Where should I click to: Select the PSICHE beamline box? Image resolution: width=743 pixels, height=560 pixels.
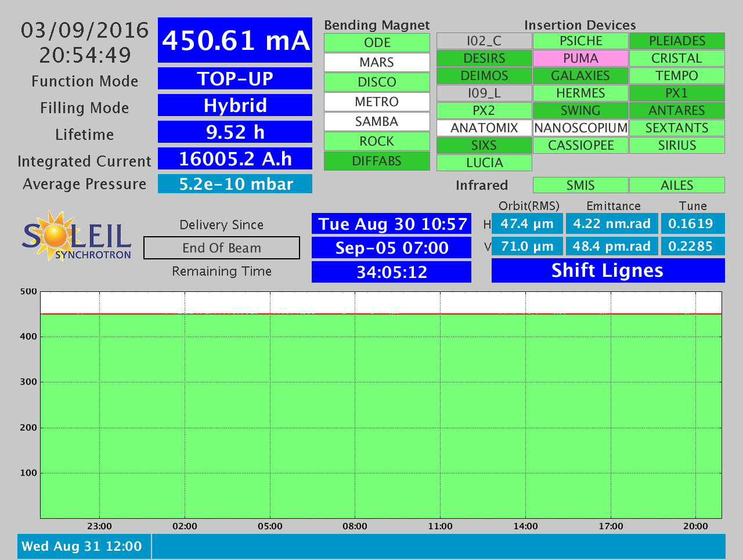coord(580,41)
